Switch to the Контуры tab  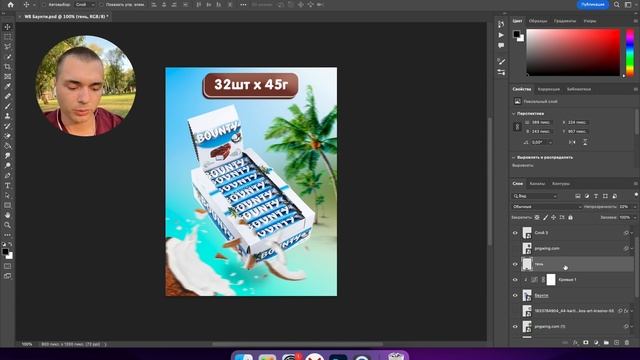tap(561, 184)
